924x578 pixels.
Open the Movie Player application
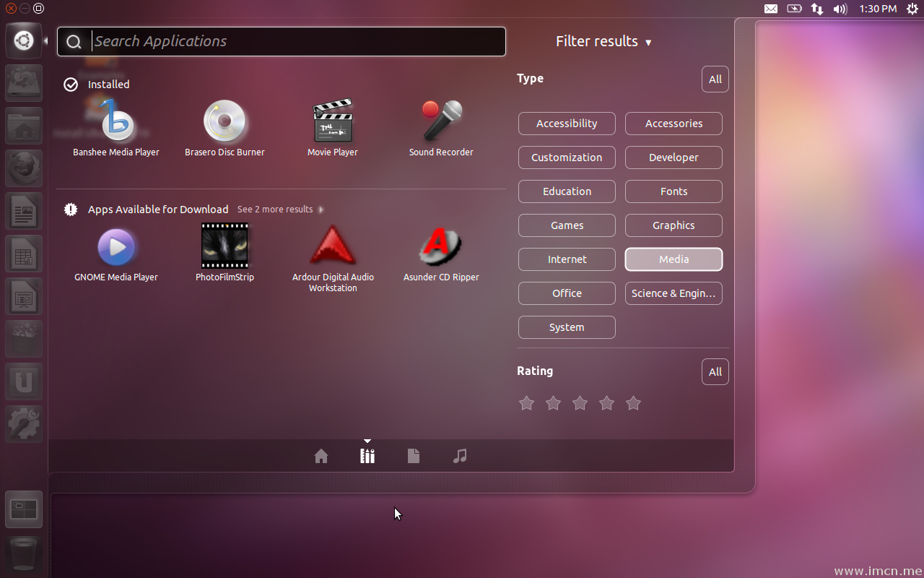pos(332,121)
